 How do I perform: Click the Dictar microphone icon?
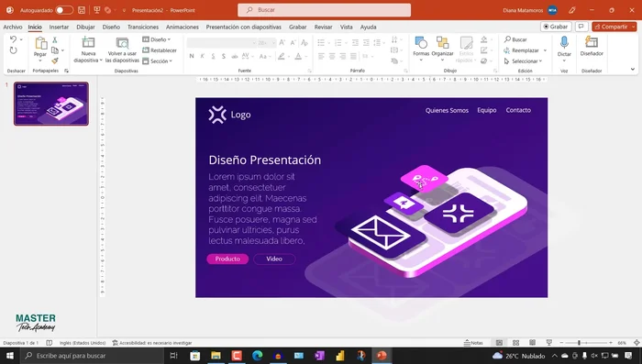click(564, 42)
